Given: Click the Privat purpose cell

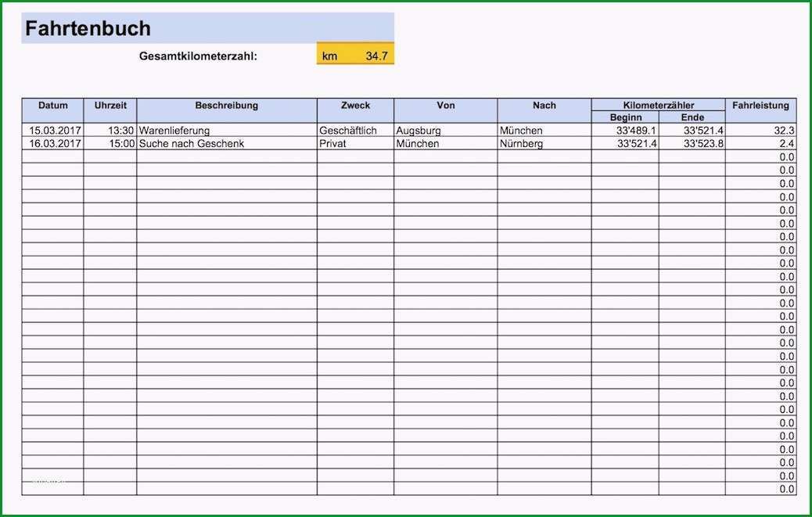Looking at the screenshot, I should [355, 143].
